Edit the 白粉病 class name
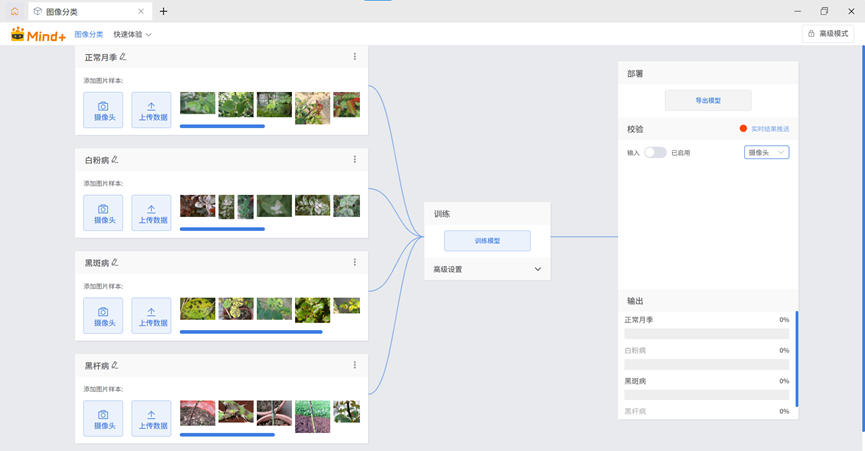865x451 pixels. click(x=115, y=159)
